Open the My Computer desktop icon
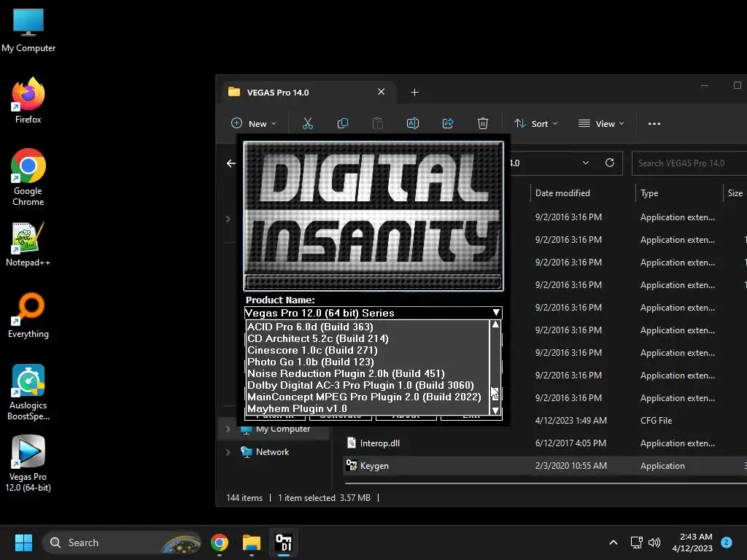Screen dimensions: 747x560 coord(28,31)
